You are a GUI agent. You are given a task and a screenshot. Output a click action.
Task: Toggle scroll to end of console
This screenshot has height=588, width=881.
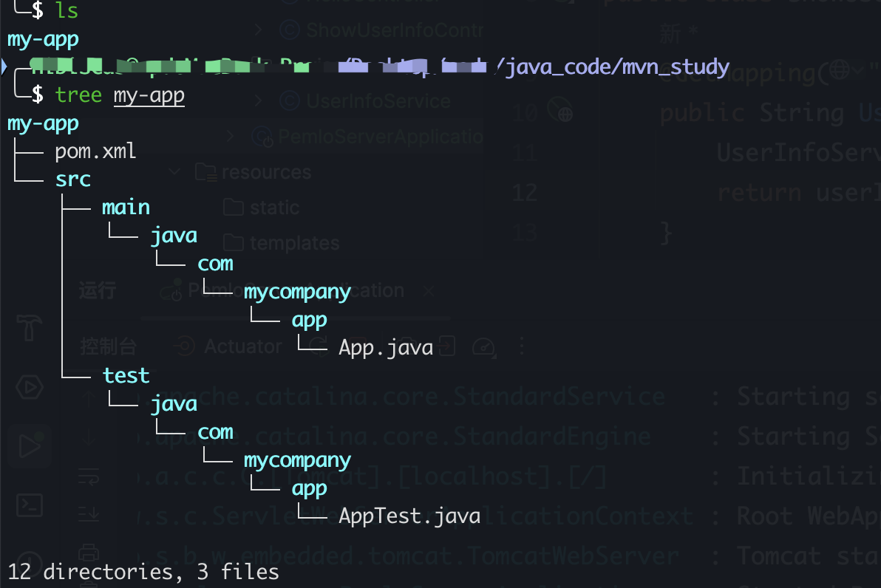pos(89,513)
